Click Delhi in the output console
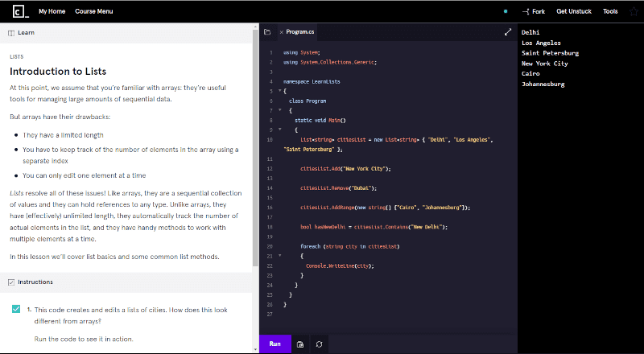This screenshot has width=644, height=354. (530, 32)
